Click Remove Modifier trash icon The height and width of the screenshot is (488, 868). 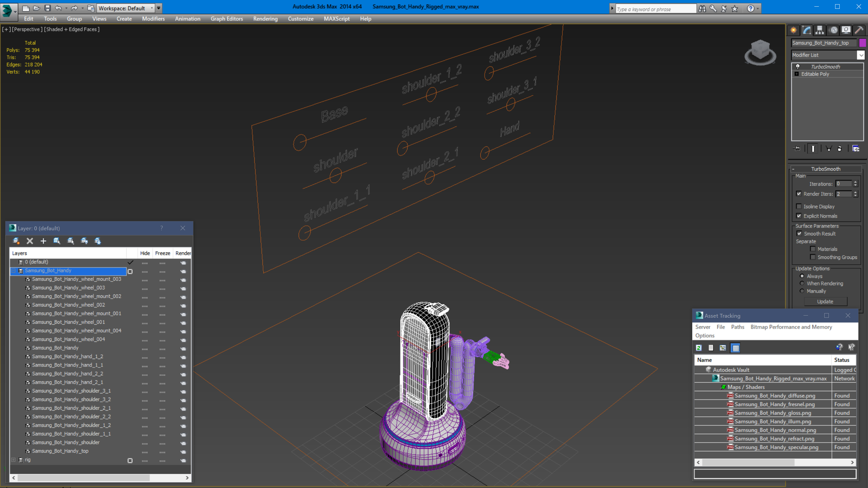pyautogui.click(x=840, y=148)
